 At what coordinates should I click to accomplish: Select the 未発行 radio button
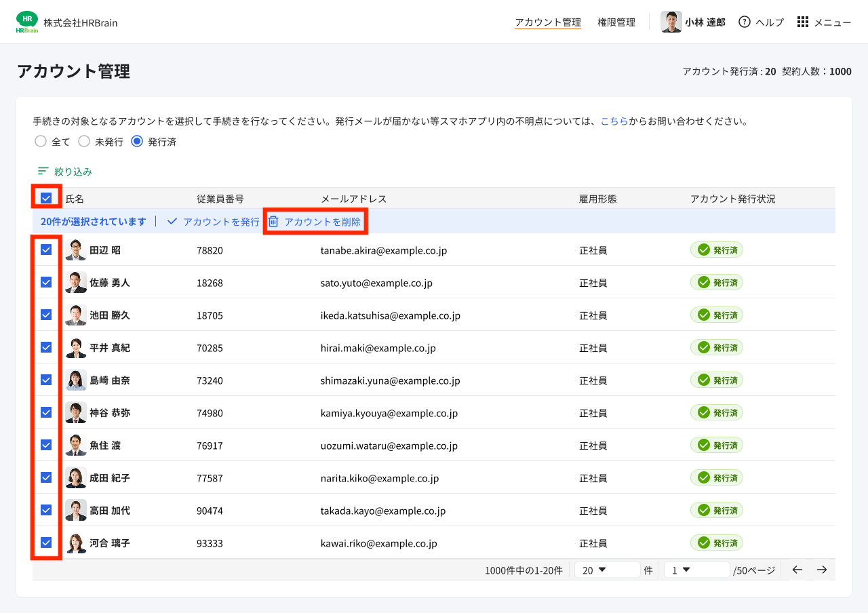tap(84, 141)
